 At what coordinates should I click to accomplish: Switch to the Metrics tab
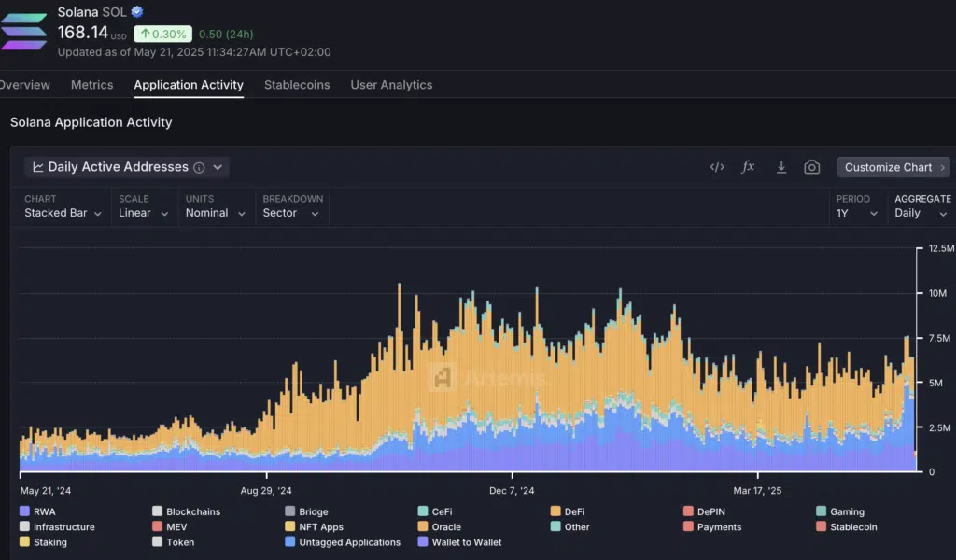coord(92,85)
